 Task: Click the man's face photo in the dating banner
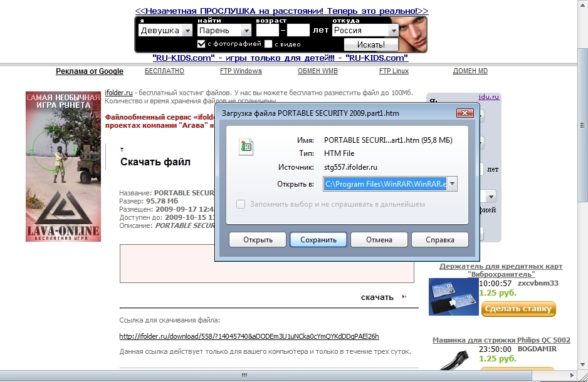[x=412, y=34]
